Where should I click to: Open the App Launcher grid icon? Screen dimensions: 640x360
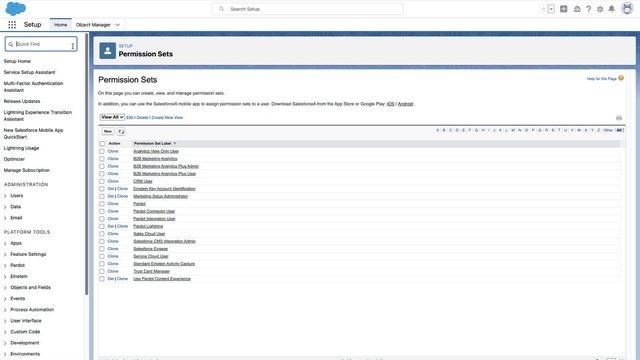(x=12, y=25)
